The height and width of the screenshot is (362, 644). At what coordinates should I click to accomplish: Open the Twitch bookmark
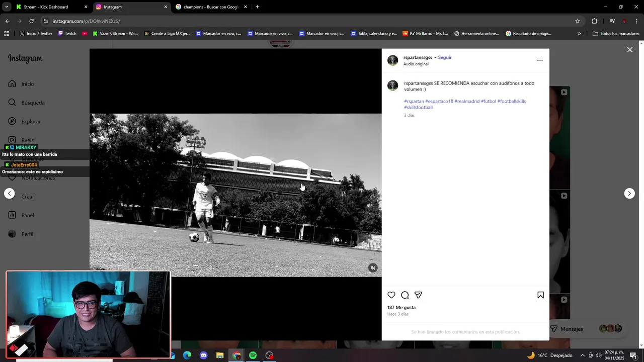[x=67, y=34]
